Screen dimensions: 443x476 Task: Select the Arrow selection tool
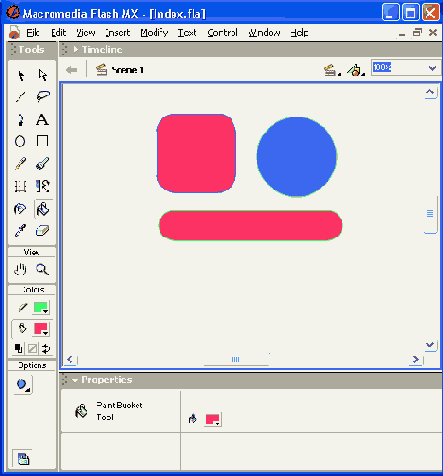tap(21, 76)
